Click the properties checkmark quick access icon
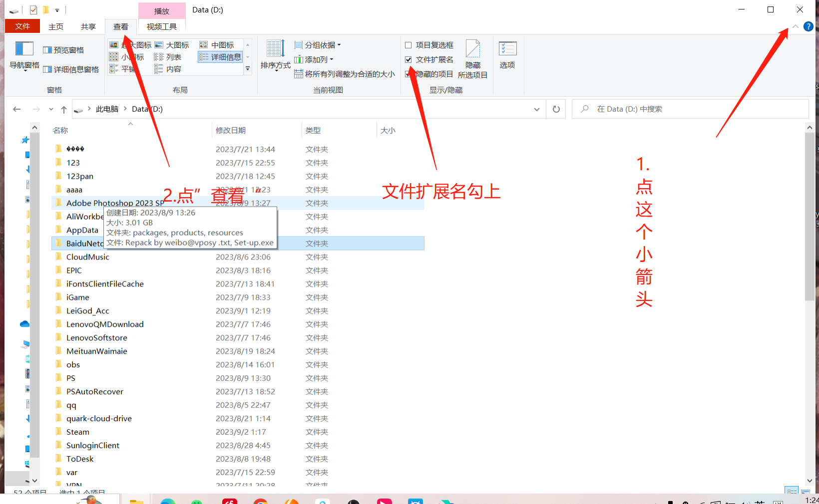The width and height of the screenshot is (819, 504). coord(33,10)
